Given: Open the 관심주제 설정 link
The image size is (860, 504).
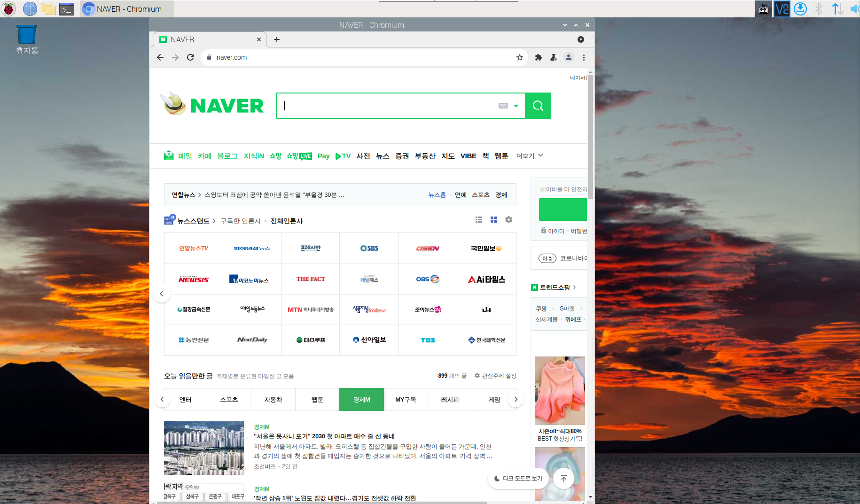Looking at the screenshot, I should coord(495,376).
